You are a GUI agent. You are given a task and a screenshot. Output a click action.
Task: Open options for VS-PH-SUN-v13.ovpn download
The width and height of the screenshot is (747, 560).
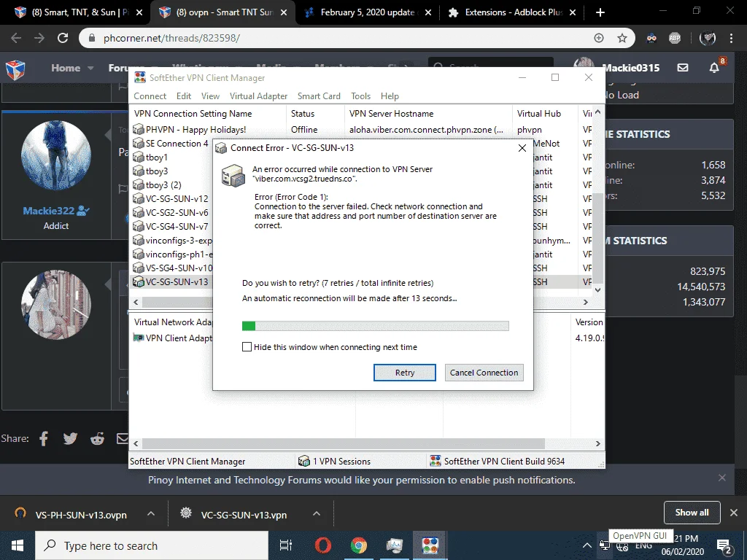151,514
